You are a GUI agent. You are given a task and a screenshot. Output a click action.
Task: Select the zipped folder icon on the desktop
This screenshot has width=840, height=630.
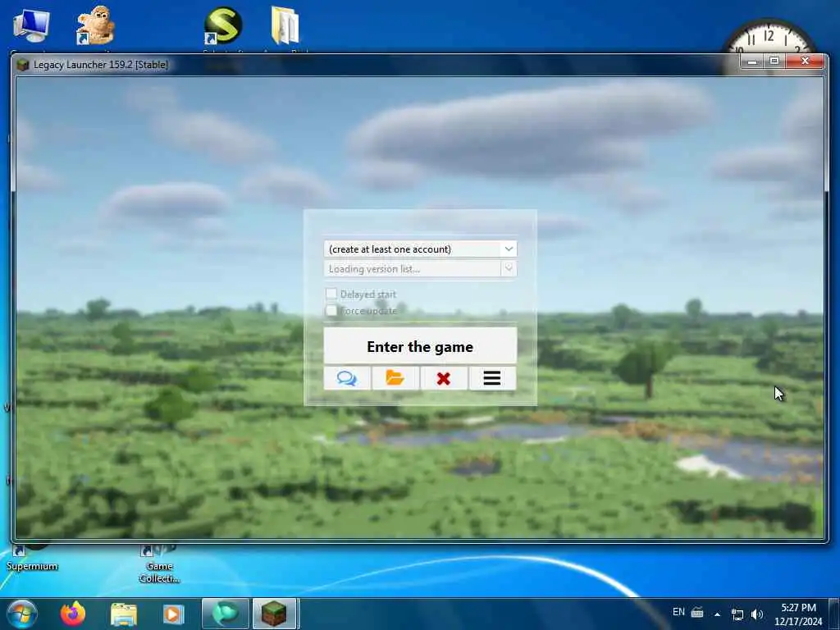click(x=285, y=25)
